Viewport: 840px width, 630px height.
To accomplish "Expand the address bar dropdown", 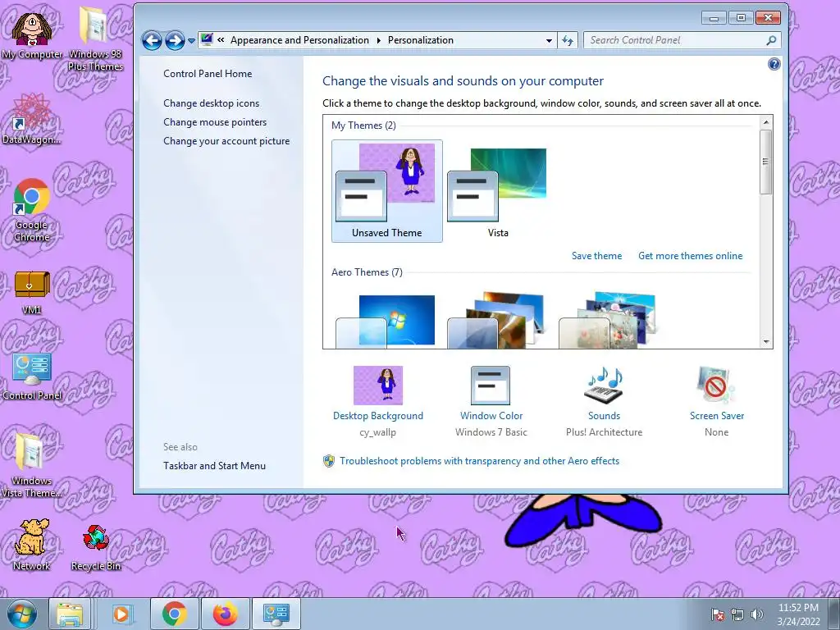I will pyautogui.click(x=549, y=41).
